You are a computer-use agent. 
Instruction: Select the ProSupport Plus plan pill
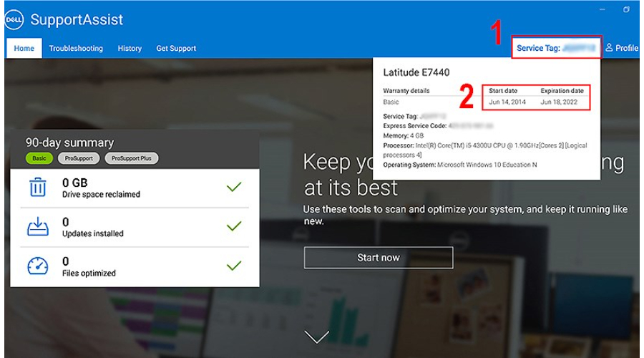132,158
